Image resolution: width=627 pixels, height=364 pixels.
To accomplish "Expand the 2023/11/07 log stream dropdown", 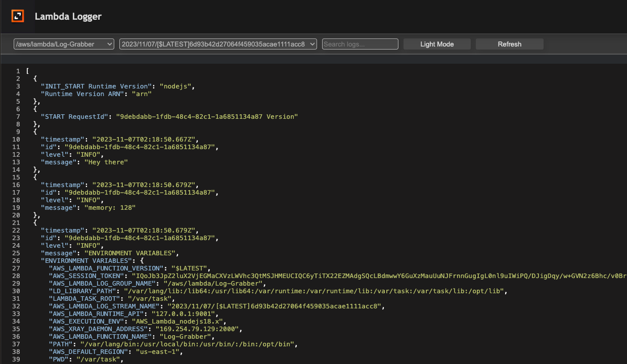I will pos(218,44).
